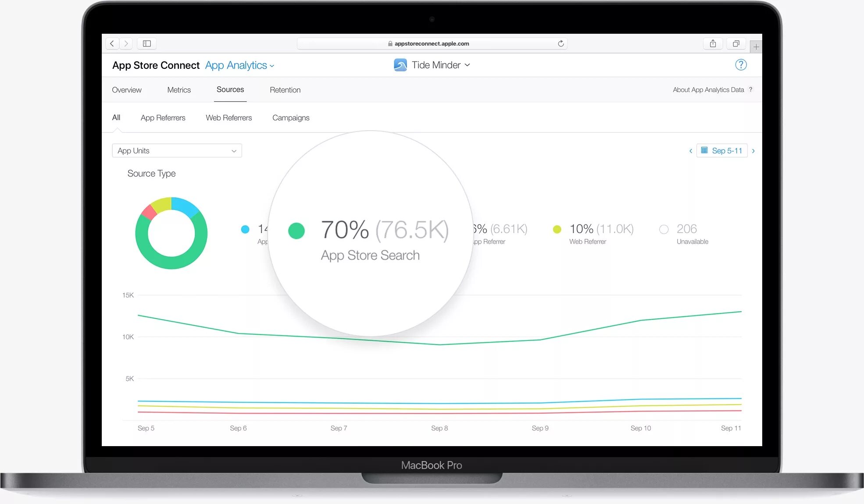The image size is (864, 504).
Task: Click the About App Analytics Data link
Action: point(708,89)
